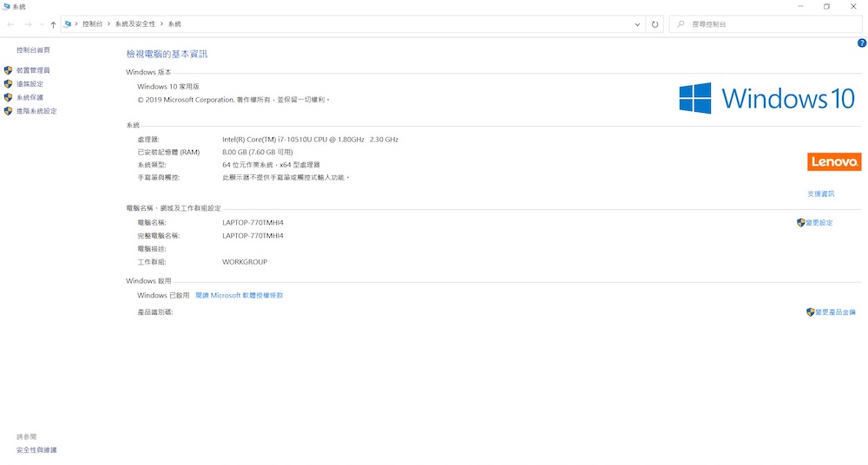Viewport: 868px width, 465px height.
Task: Click the WORKGROUP value
Action: 245,262
